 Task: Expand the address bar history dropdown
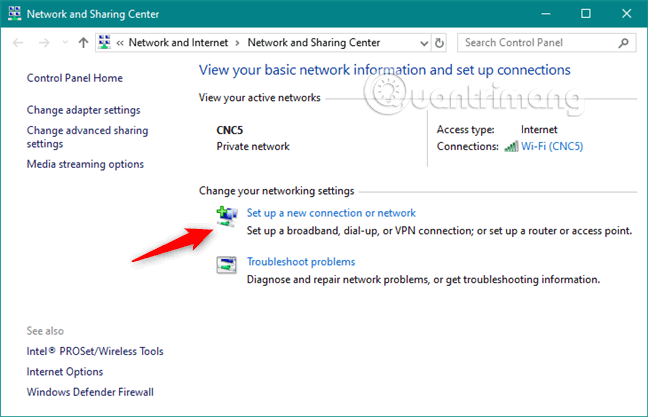(423, 43)
